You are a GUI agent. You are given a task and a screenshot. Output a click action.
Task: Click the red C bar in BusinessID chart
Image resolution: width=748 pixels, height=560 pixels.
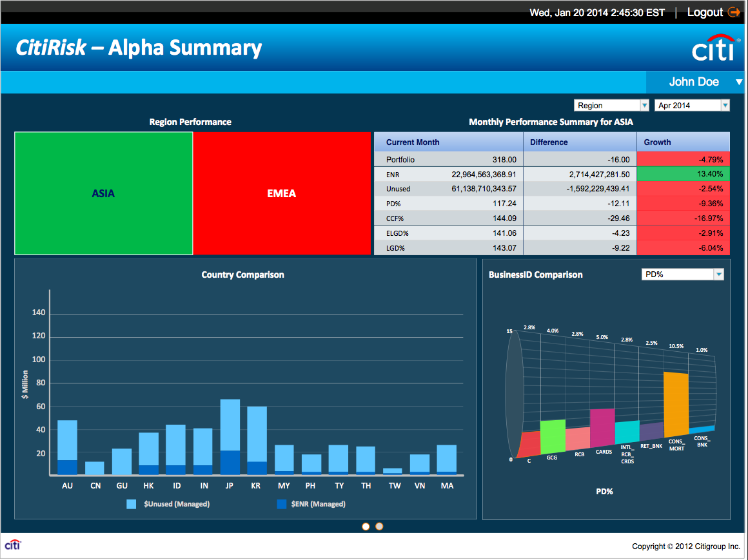(529, 444)
